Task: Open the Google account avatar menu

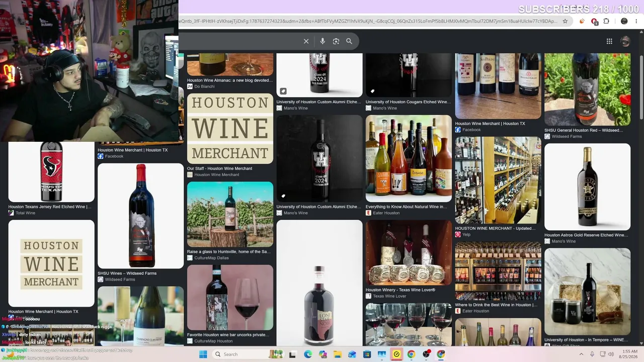Action: coord(625,41)
